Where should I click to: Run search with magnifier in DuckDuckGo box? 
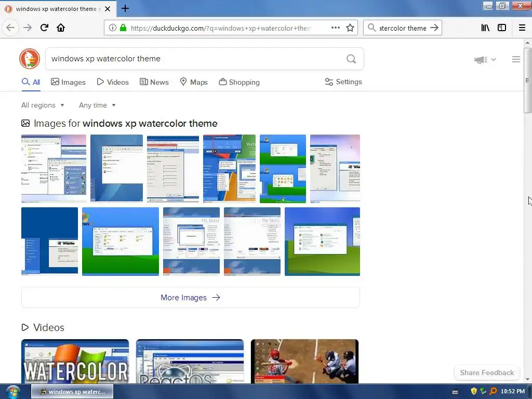(351, 59)
